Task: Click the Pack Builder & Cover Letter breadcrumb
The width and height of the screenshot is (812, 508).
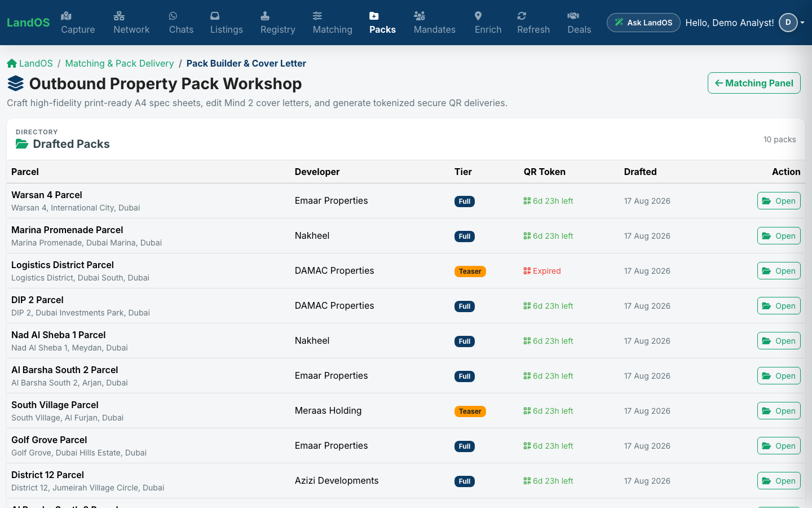Action: (246, 63)
